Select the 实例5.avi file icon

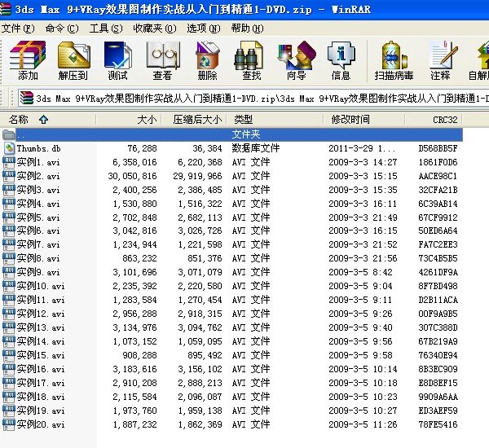(x=9, y=217)
